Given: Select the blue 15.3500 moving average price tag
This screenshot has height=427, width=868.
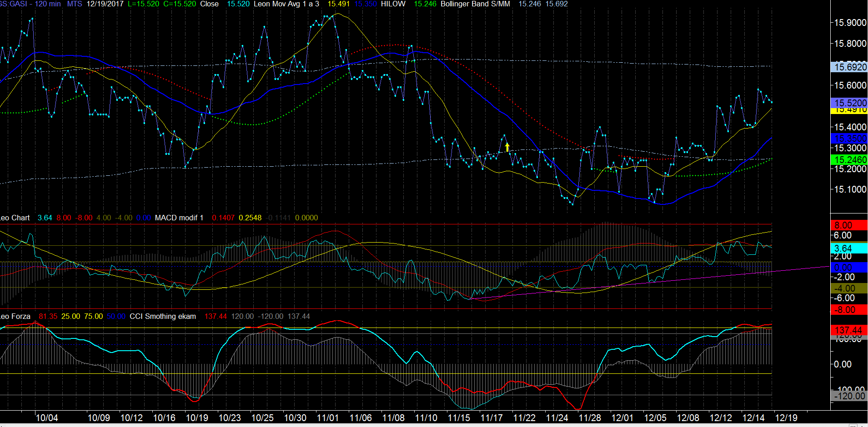Looking at the screenshot, I should pyautogui.click(x=849, y=139).
